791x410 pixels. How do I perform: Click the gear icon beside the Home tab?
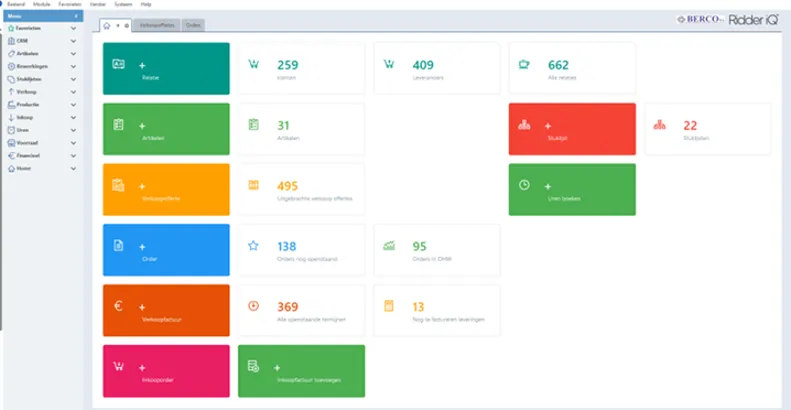(126, 25)
